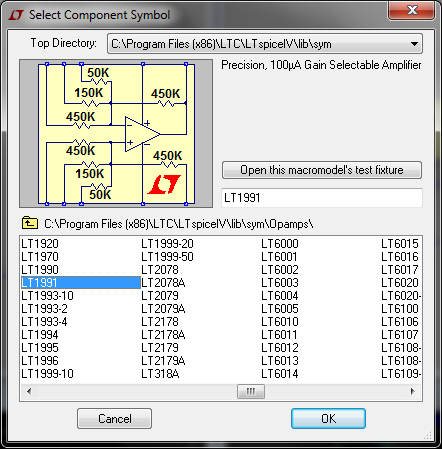Select LT6106 in the list
The height and width of the screenshot is (449, 442).
coord(400,322)
